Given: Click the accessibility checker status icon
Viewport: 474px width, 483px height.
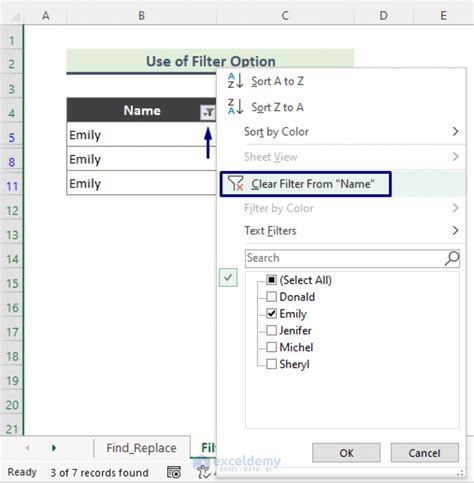Looking at the screenshot, I should click(x=203, y=472).
